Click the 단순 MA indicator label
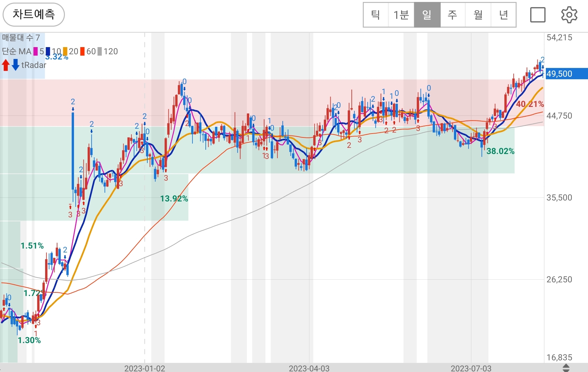Viewport: 588px width, 372px height. (17, 51)
